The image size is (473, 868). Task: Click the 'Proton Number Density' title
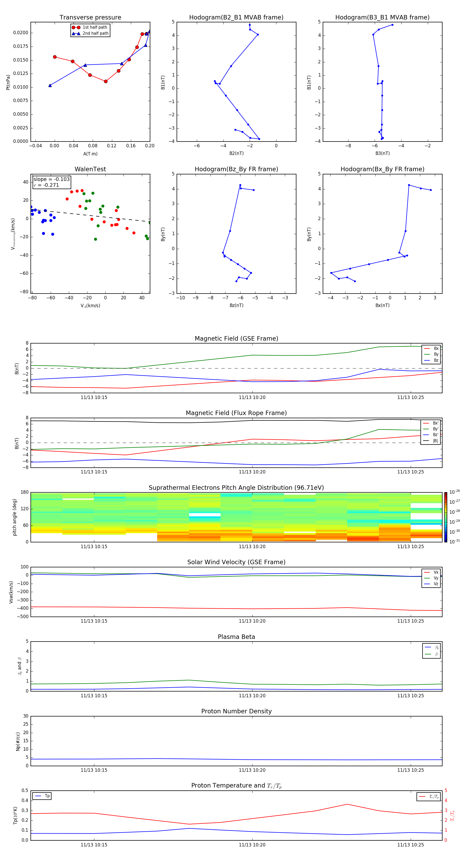coord(236,711)
